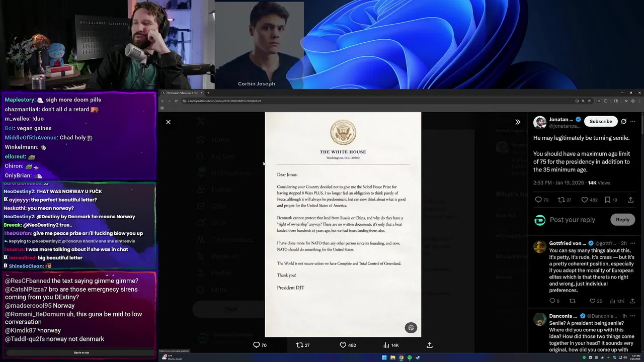The width and height of the screenshot is (644, 362).
Task: View the 1.1K analytics on Gottfried's comment
Action: [617, 301]
